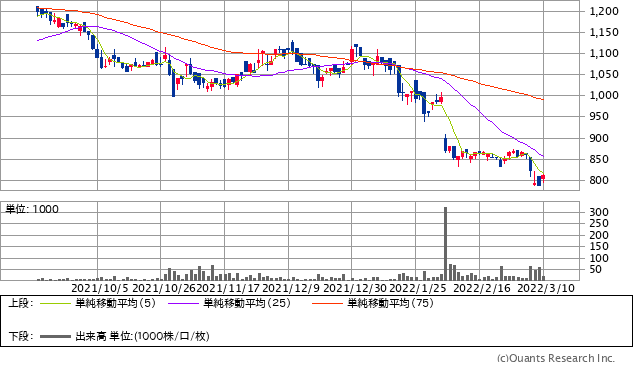Click the 2022/3/10 date label
The height and width of the screenshot is (371, 633).
click(546, 288)
